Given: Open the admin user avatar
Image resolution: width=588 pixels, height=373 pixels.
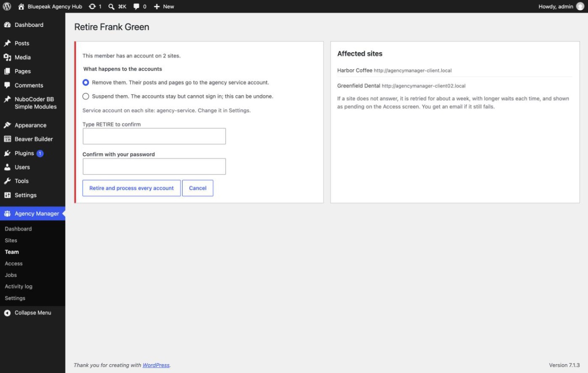Looking at the screenshot, I should [580, 6].
